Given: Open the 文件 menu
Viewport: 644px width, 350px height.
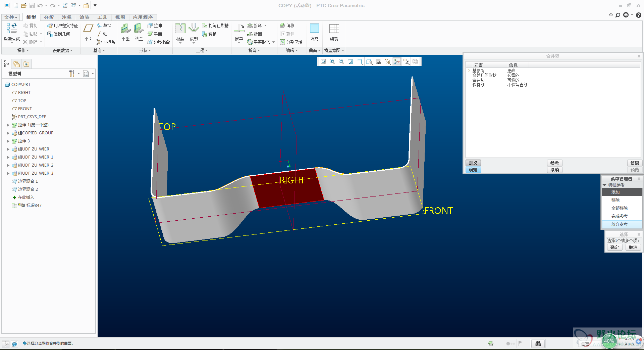Looking at the screenshot, I should [11, 17].
